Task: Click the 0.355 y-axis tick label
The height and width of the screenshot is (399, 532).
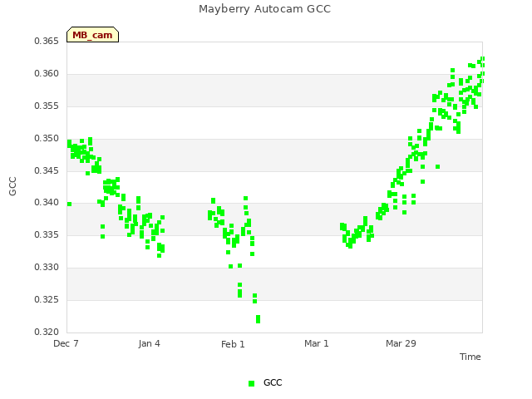Action: coord(47,106)
